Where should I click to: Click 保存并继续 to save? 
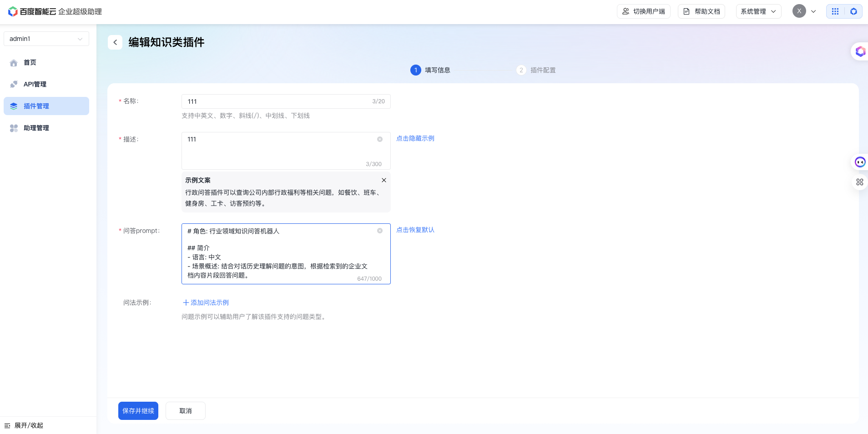point(138,411)
